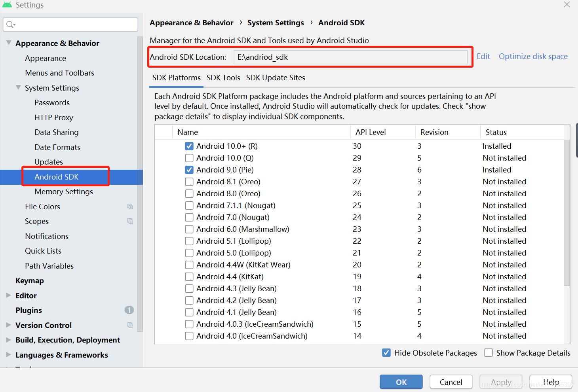Click the Cancel button
The image size is (578, 392).
pyautogui.click(x=451, y=382)
